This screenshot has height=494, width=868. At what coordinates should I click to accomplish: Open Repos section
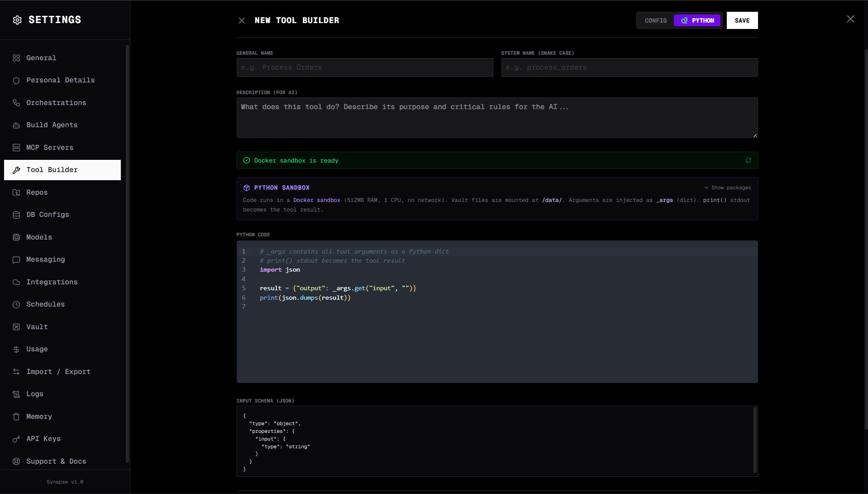pos(62,192)
